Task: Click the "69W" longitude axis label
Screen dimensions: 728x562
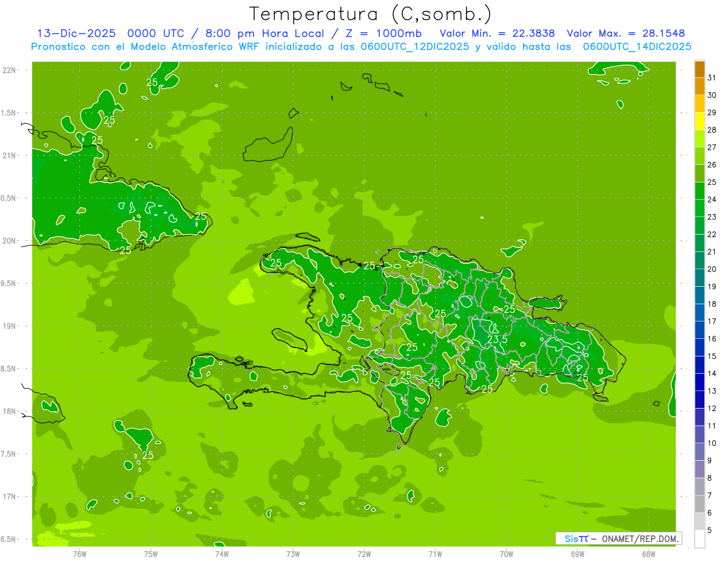Action: pyautogui.click(x=578, y=554)
